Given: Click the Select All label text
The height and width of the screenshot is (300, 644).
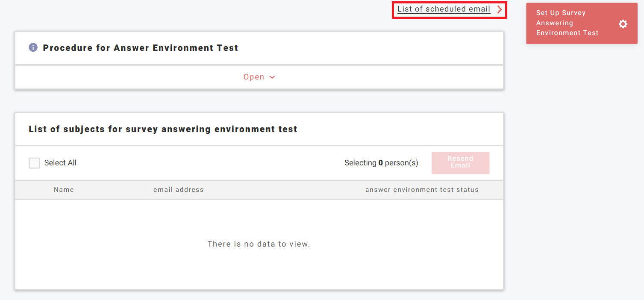Looking at the screenshot, I should (x=60, y=163).
